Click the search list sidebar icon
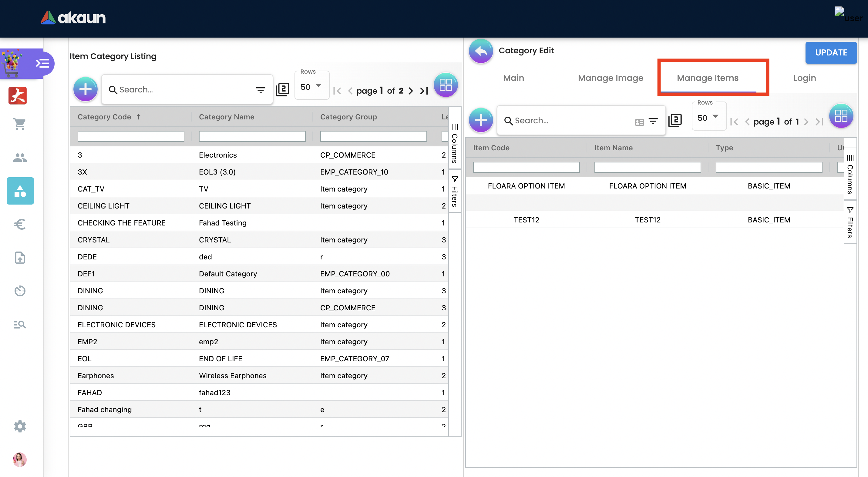868x477 pixels. (19, 325)
